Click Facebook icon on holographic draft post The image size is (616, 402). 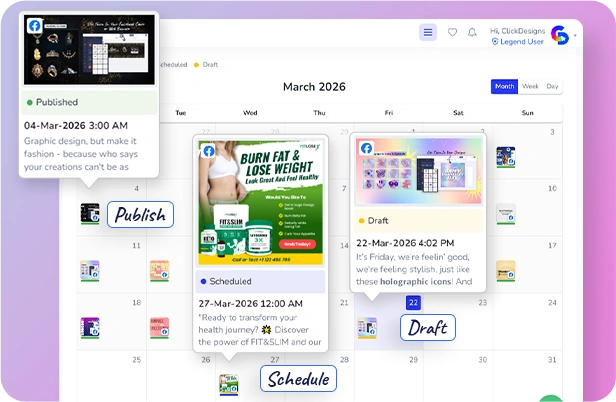click(x=367, y=148)
